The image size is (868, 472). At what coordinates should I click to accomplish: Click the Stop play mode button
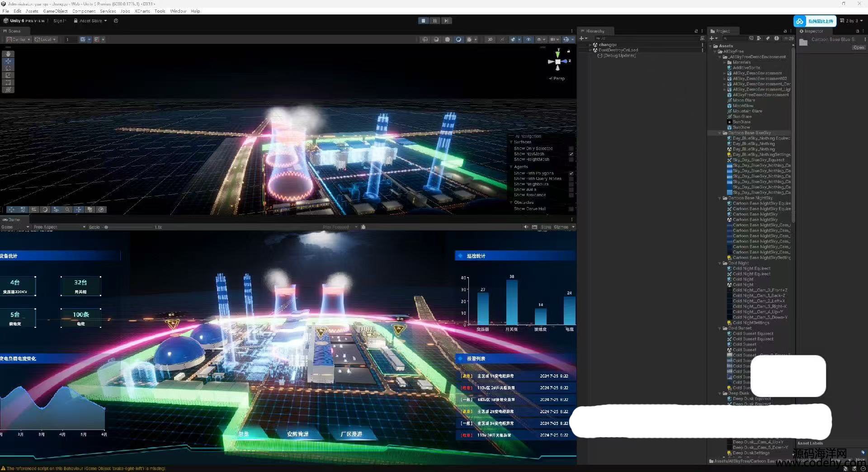pyautogui.click(x=424, y=21)
